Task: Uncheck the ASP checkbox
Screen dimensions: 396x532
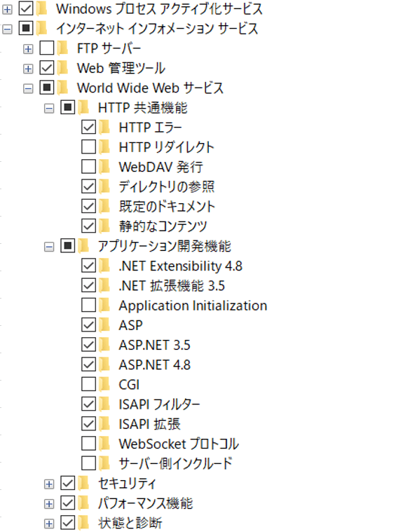Action: pyautogui.click(x=88, y=325)
